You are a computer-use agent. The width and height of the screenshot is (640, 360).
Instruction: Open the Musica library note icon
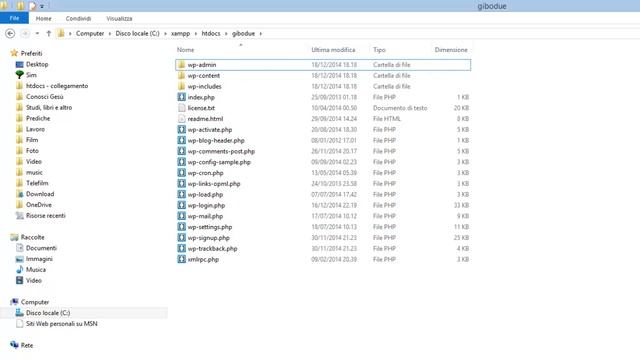[19, 269]
